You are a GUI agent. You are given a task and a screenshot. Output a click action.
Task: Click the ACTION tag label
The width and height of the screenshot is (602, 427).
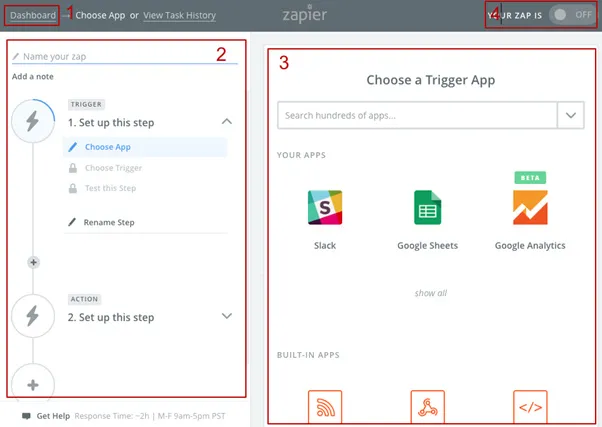pos(84,299)
